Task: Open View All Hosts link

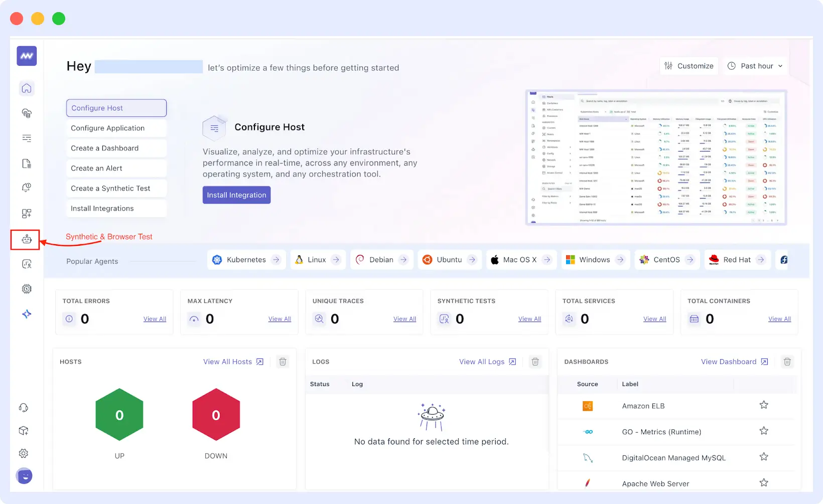Action: pyautogui.click(x=228, y=362)
